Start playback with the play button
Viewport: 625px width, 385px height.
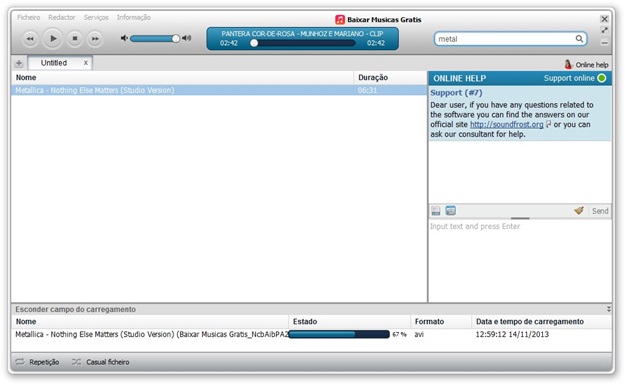[53, 39]
